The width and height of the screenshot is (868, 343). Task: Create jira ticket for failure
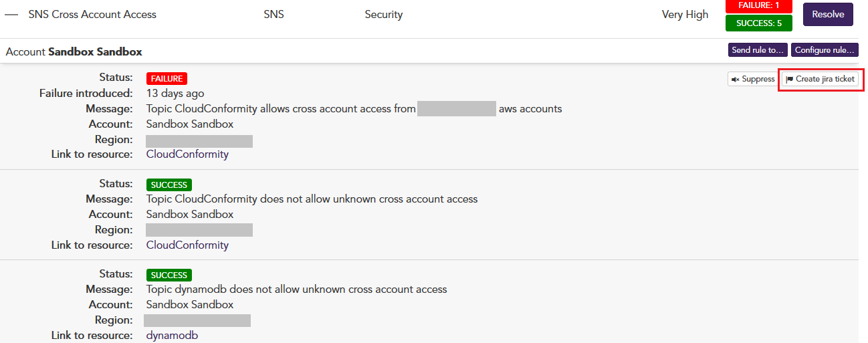tap(820, 79)
